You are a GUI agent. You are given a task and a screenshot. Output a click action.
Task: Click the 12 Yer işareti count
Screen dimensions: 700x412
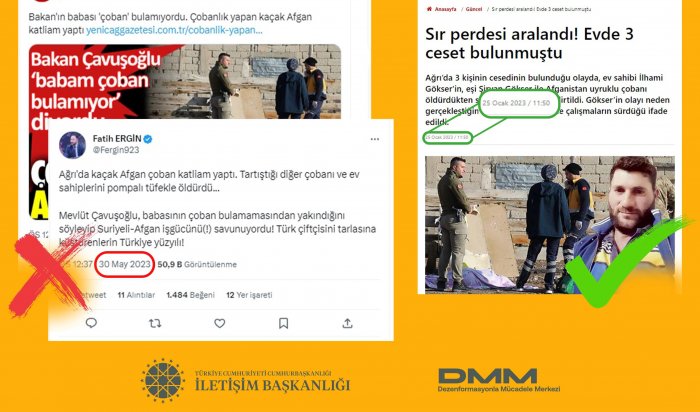[x=249, y=295]
